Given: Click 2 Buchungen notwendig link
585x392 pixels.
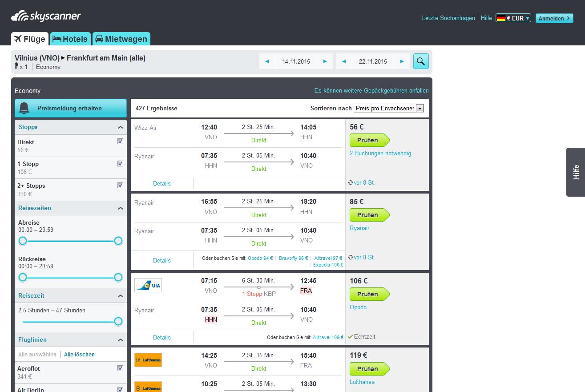Looking at the screenshot, I should [380, 153].
